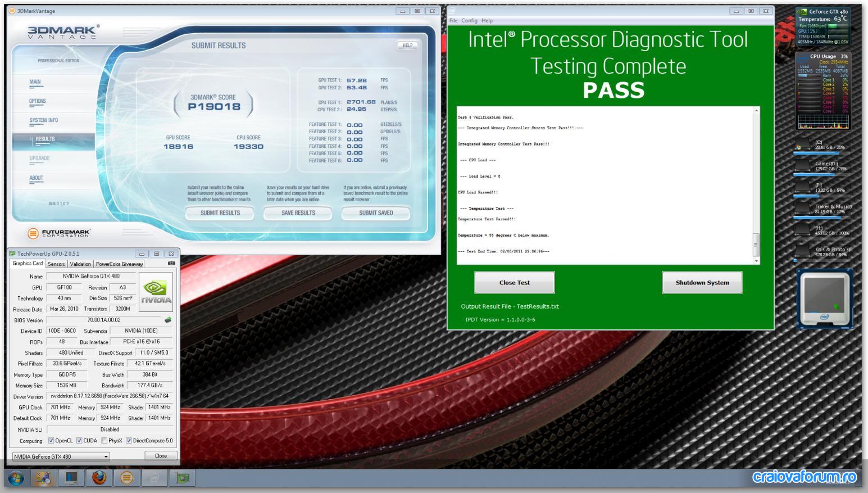Click the log scrollbar down arrow
Screen dimensions: 868x493
coord(756,261)
